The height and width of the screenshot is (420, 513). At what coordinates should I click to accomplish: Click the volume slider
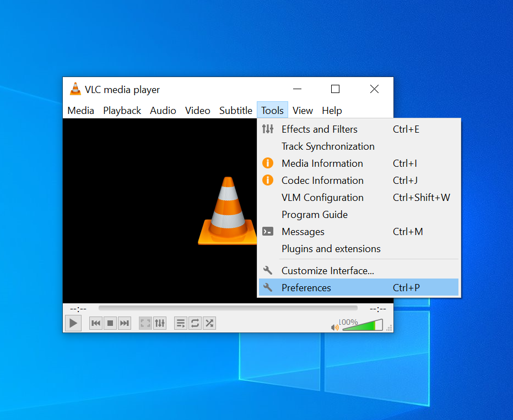point(364,325)
